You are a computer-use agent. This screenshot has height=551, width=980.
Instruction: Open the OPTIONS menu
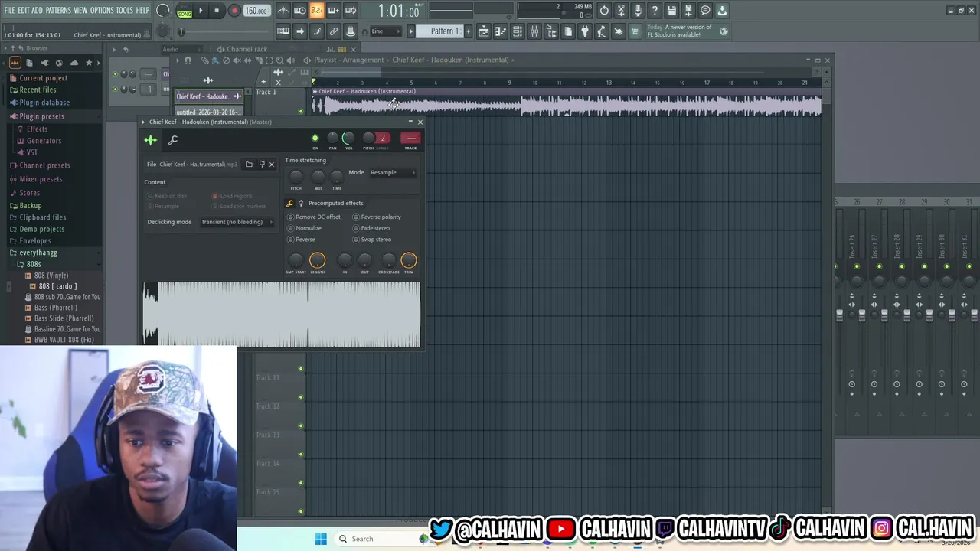[x=102, y=10]
